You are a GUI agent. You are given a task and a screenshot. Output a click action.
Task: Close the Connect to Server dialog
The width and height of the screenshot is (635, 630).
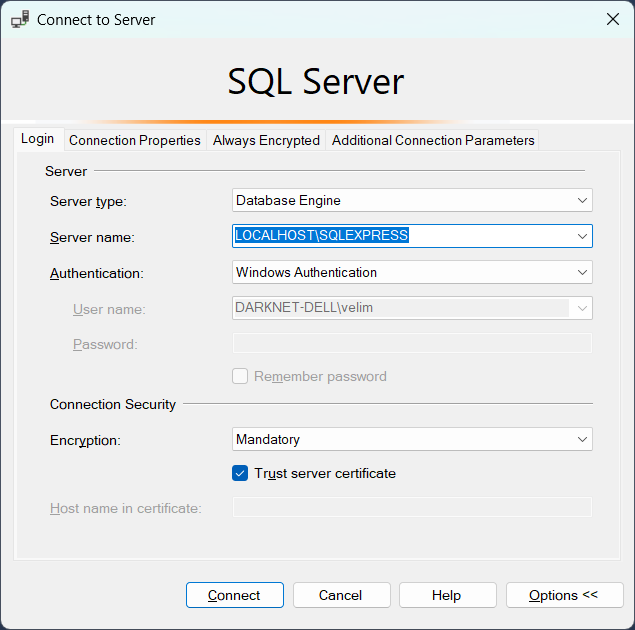pos(612,19)
